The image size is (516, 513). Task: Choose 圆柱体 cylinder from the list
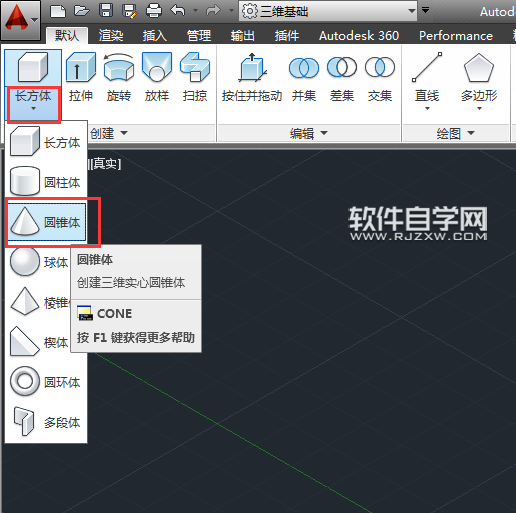(x=46, y=182)
